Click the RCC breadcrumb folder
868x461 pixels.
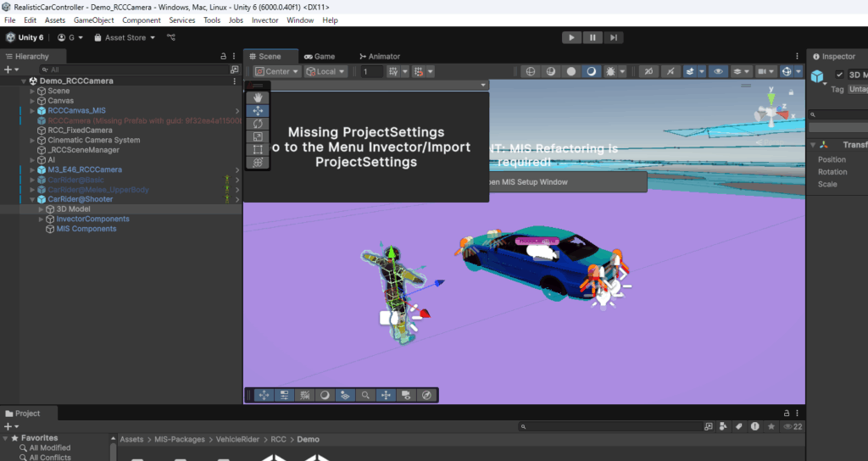point(279,440)
